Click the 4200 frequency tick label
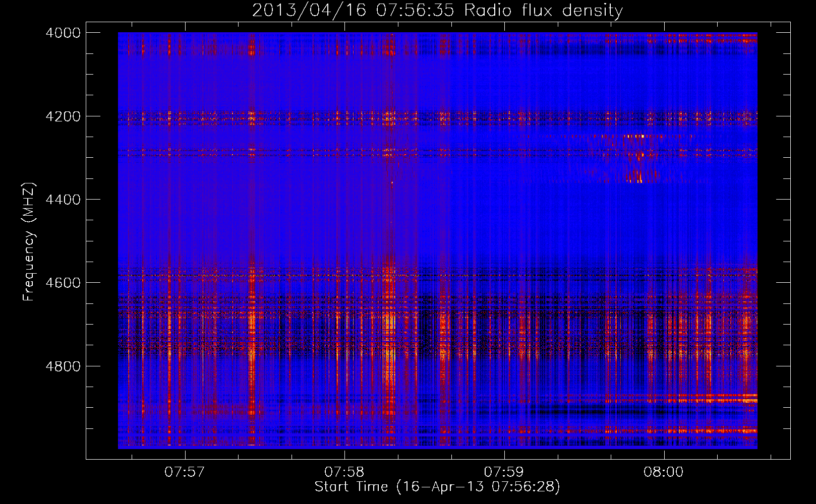 click(63, 116)
